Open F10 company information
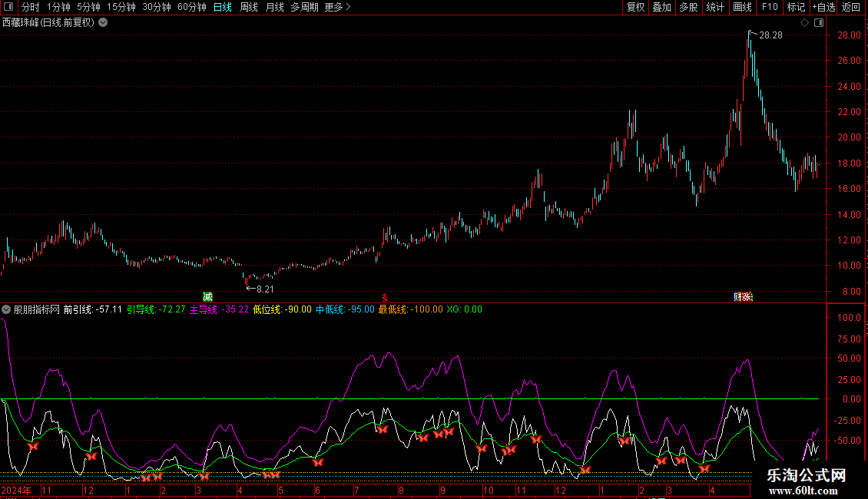This screenshot has height=499, width=868. [770, 7]
